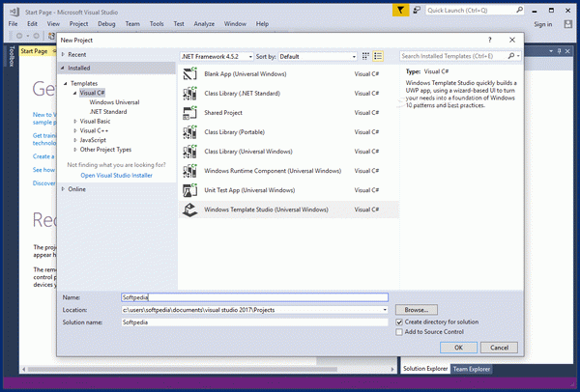Click the OK button

(458, 348)
